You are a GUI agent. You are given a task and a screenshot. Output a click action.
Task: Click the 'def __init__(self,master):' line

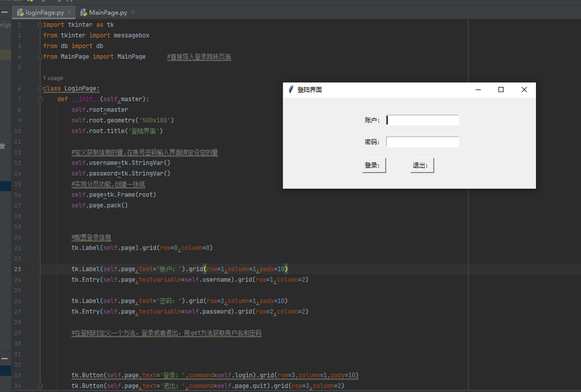coord(103,99)
